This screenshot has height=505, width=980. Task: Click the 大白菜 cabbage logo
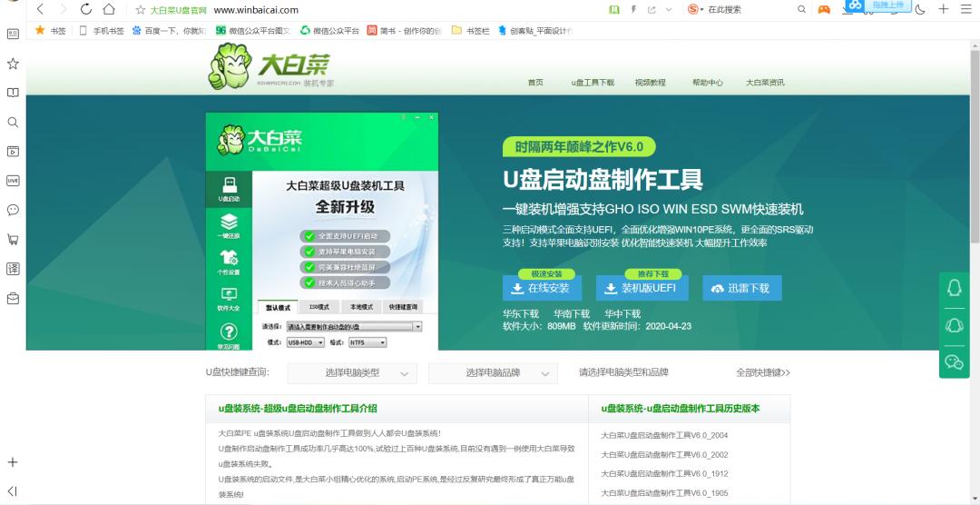pos(269,67)
